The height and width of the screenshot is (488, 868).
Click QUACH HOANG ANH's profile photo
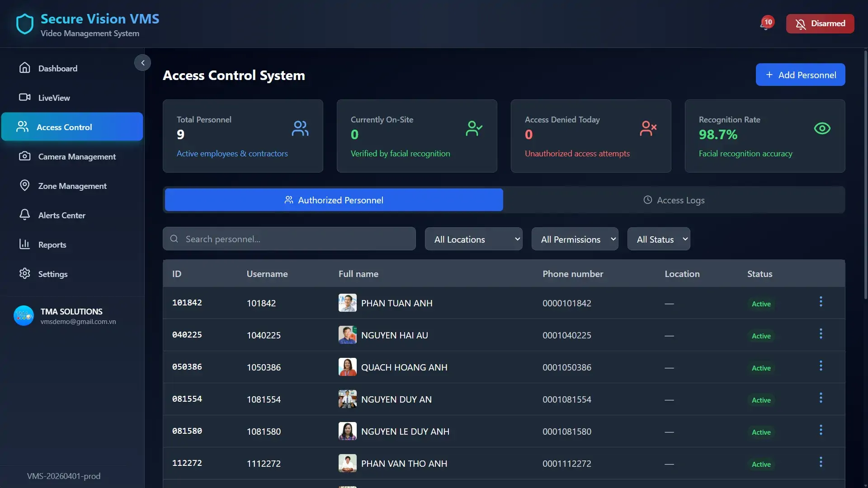pos(348,367)
